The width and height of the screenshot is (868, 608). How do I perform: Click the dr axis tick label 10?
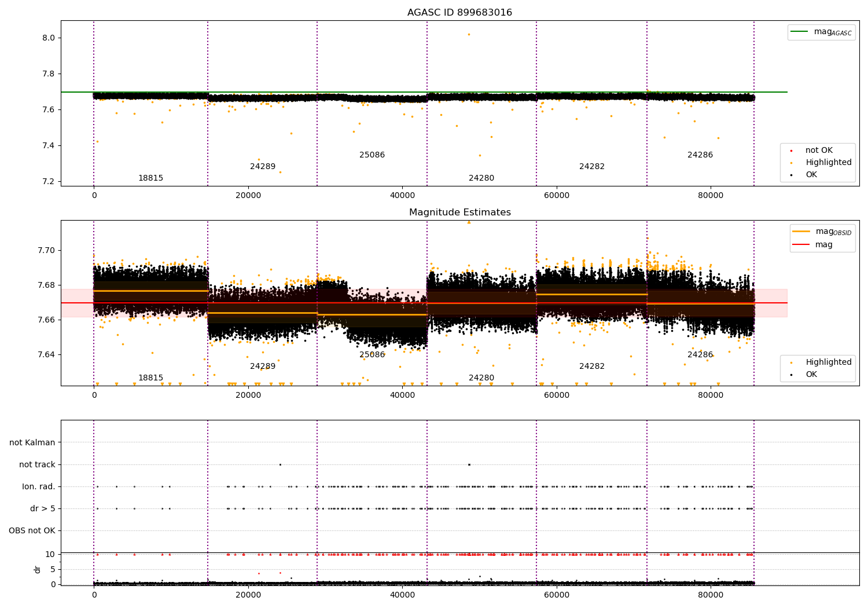(50, 555)
